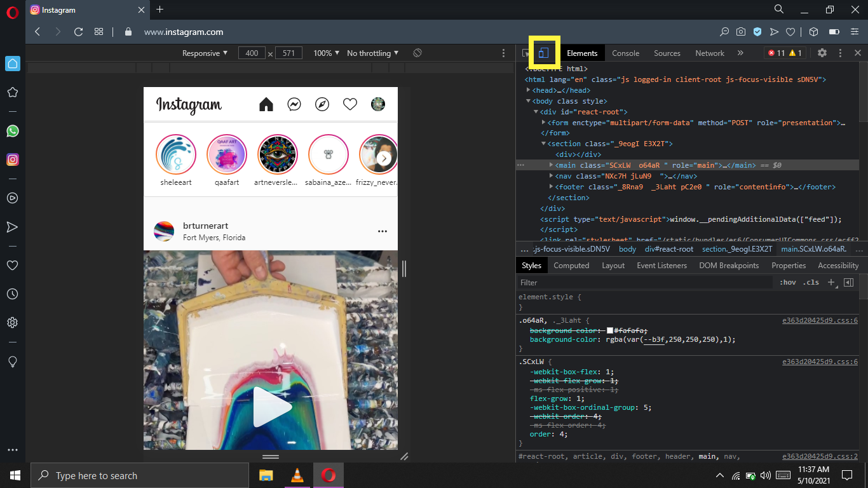
Task: Click Opera sidebar Instagram icon
Action: tap(13, 159)
